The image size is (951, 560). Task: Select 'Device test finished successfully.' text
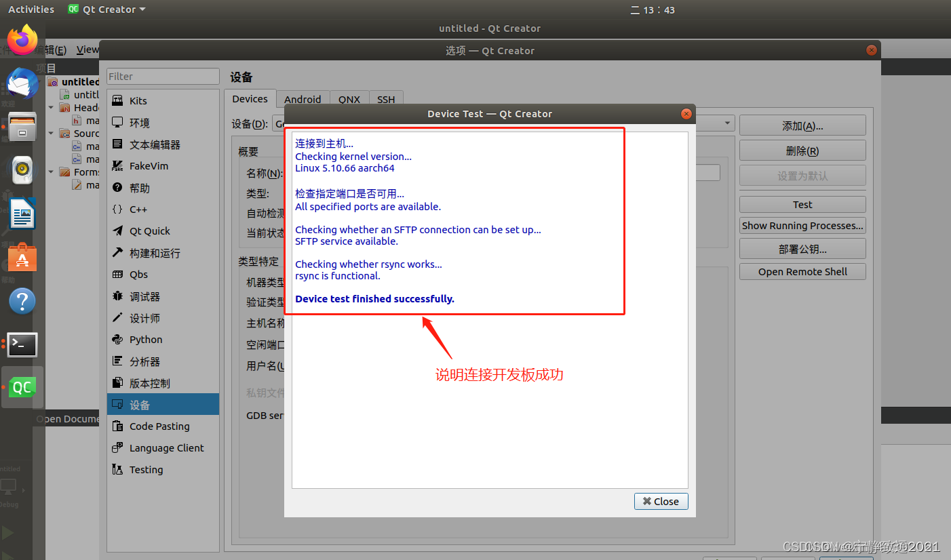(374, 299)
